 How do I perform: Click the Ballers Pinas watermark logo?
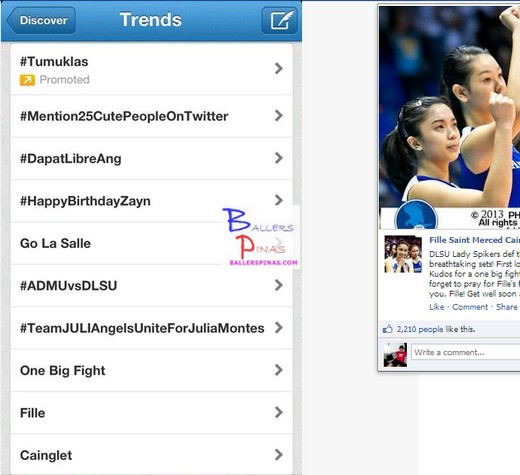pyautogui.click(x=260, y=237)
